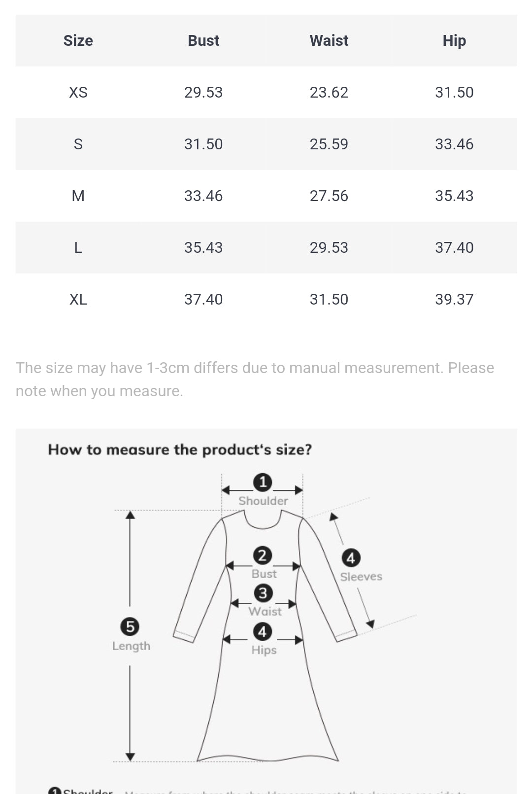Choose the M size row label
This screenshot has width=532, height=794.
tap(78, 196)
